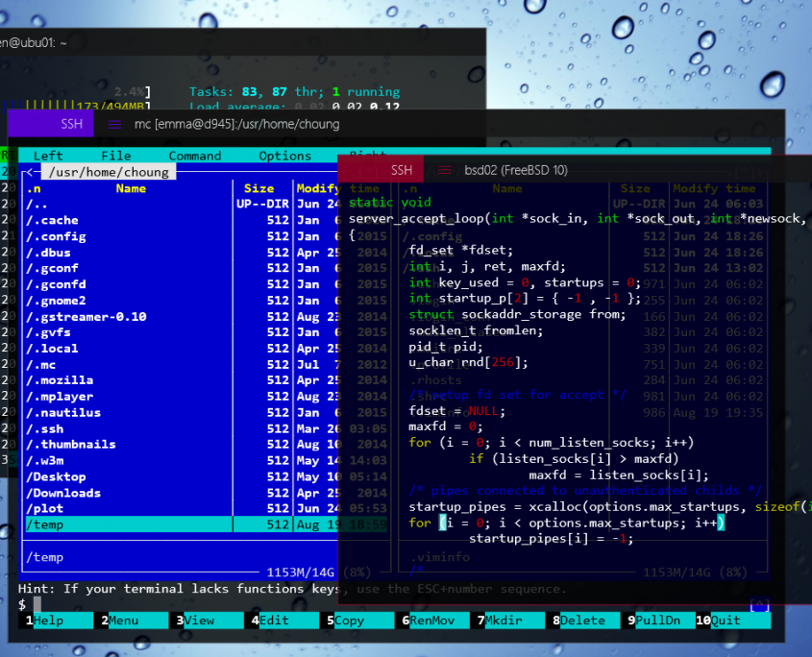Click the left panel history back arrow
This screenshot has width=812, height=657.
pyautogui.click(x=33, y=172)
